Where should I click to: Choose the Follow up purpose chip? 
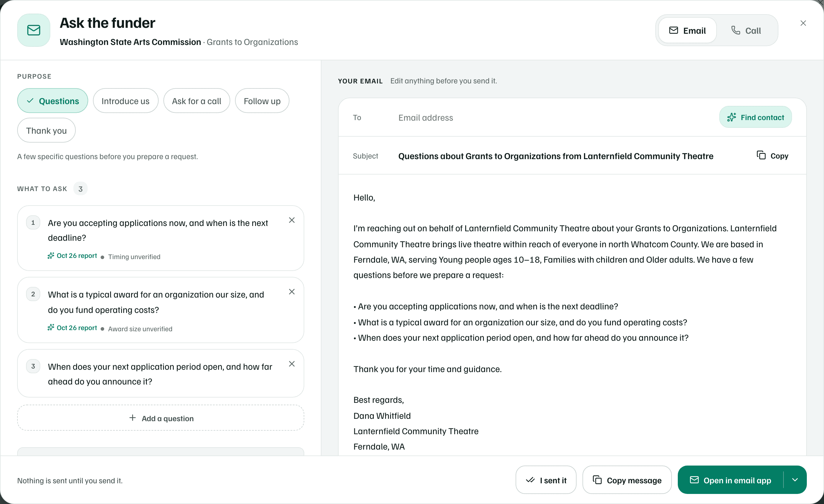pyautogui.click(x=262, y=101)
